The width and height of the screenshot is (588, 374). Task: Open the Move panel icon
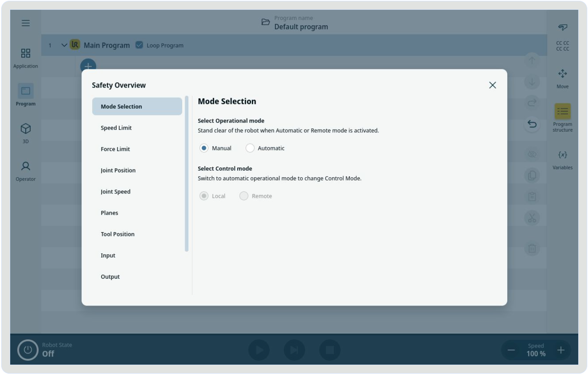pos(562,74)
